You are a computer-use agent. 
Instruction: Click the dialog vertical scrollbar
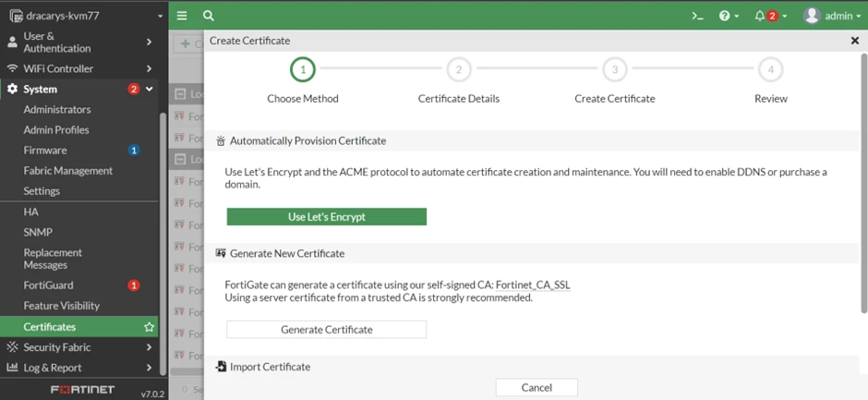tap(864, 183)
